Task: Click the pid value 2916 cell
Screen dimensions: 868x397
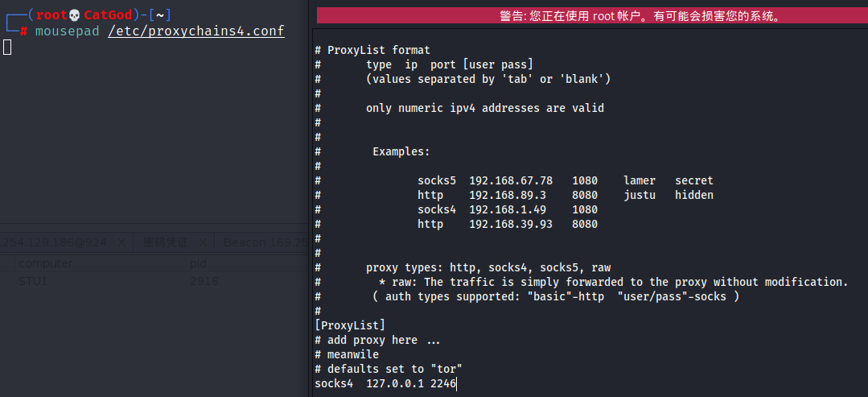Action: click(x=204, y=281)
